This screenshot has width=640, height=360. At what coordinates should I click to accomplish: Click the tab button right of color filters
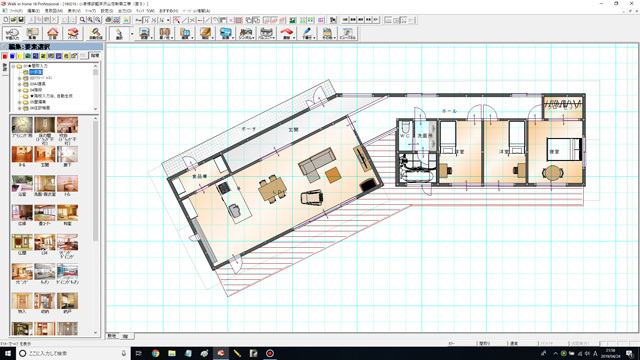pos(95,56)
